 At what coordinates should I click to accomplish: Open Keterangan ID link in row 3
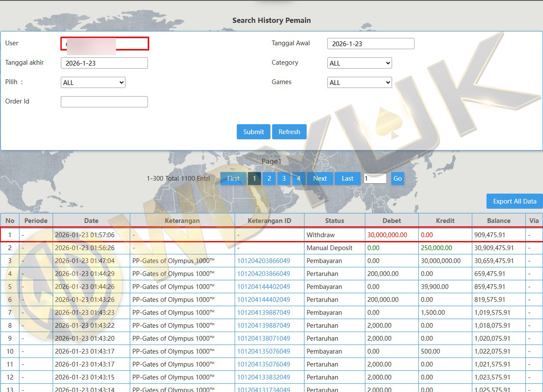[x=264, y=261]
